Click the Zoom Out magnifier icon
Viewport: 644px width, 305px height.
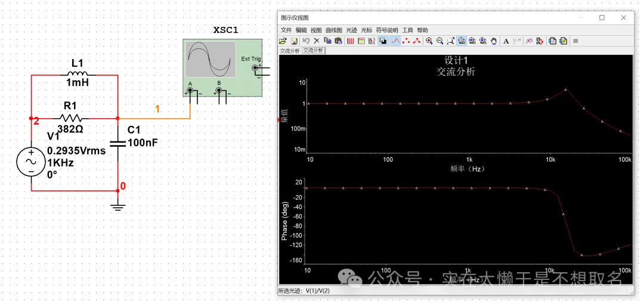click(439, 41)
